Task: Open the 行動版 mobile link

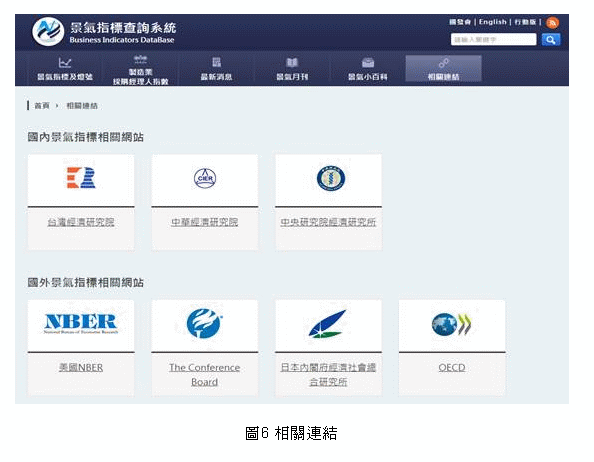Action: click(x=525, y=22)
